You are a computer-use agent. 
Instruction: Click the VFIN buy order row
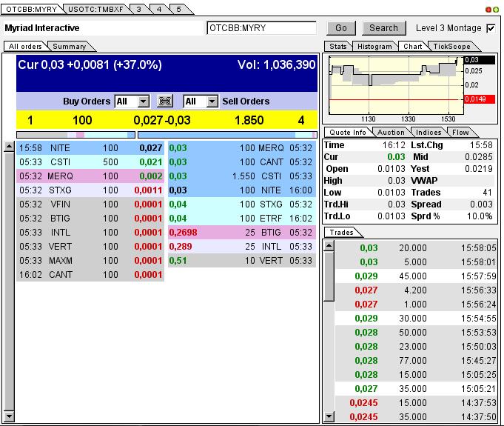point(90,204)
